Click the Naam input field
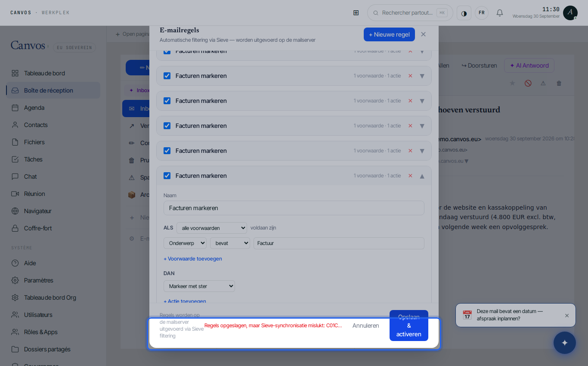Viewport: 588px width, 366px height. point(294,208)
